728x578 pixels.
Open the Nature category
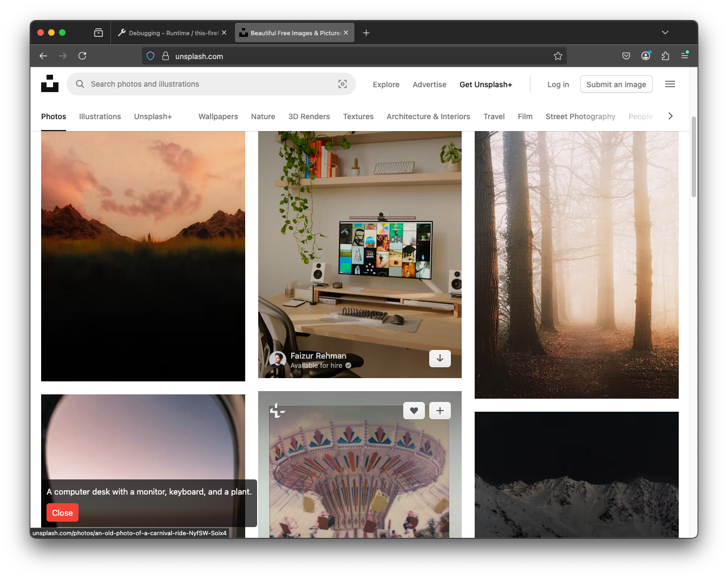[263, 116]
